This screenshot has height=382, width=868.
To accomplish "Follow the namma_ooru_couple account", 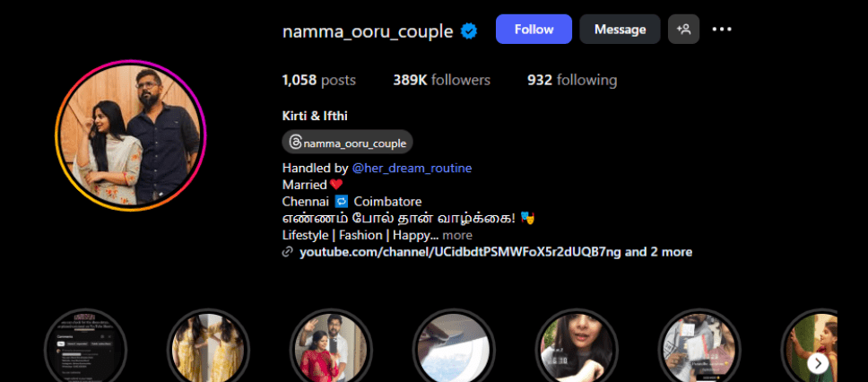I will 534,30.
